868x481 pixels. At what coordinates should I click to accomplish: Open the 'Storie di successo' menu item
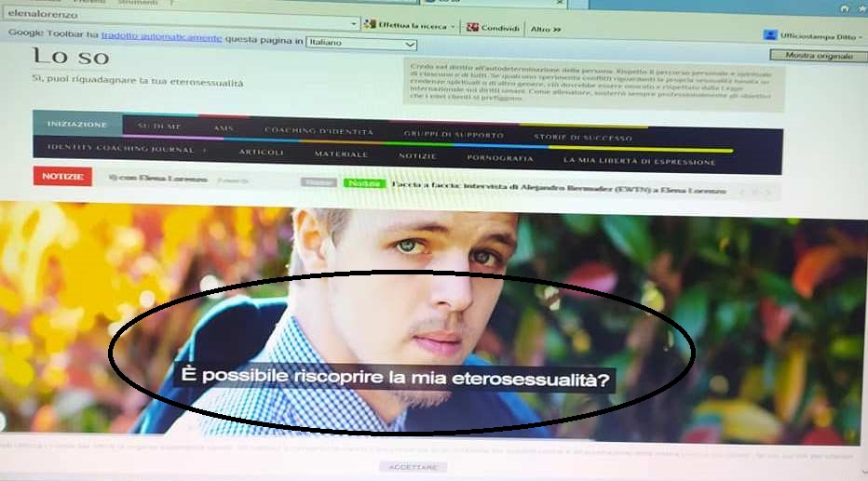click(x=582, y=137)
